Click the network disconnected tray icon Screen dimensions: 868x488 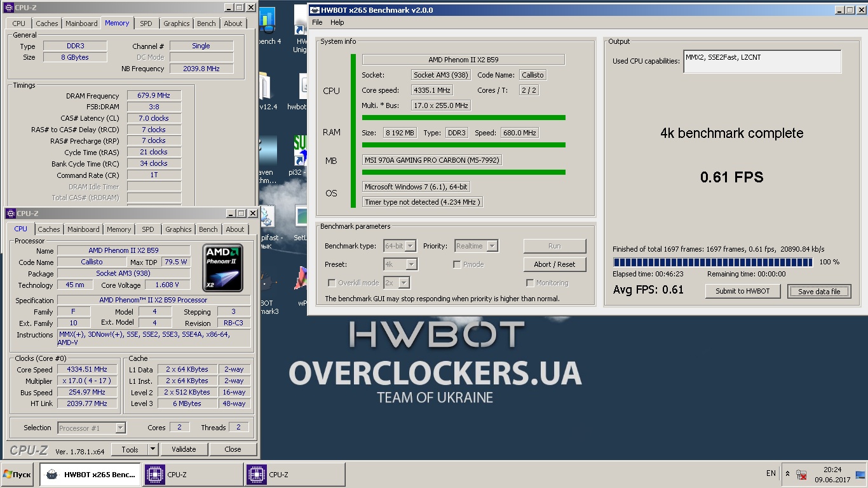pos(801,474)
